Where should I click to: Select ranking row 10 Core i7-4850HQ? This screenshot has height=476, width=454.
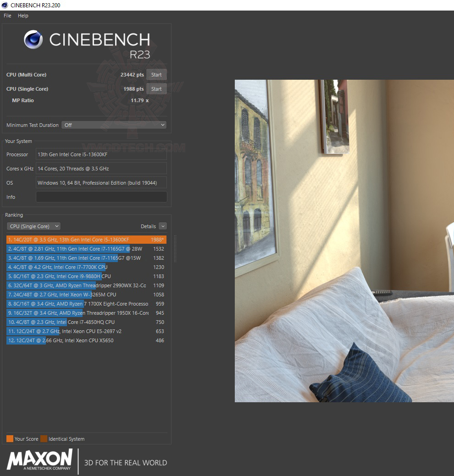pos(86,322)
